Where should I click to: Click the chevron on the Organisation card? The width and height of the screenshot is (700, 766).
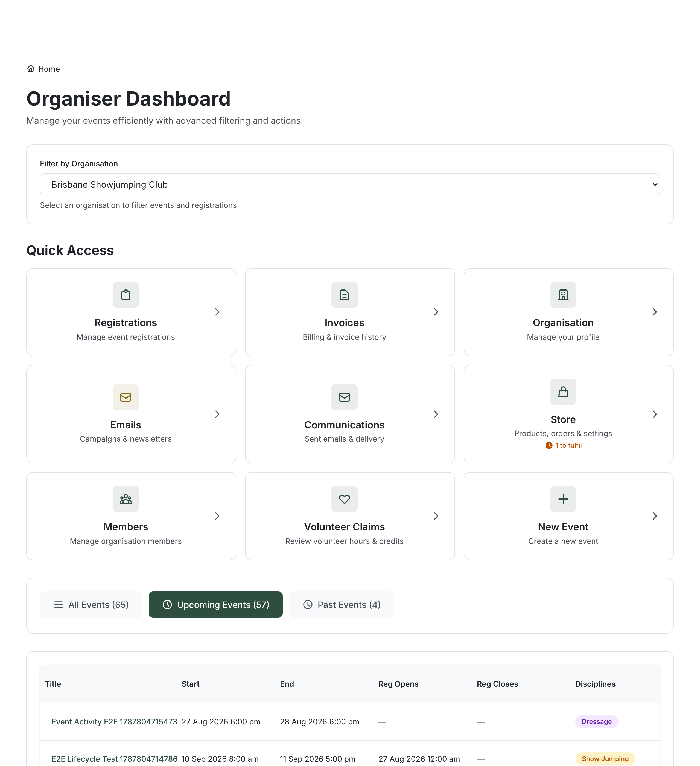tap(654, 312)
